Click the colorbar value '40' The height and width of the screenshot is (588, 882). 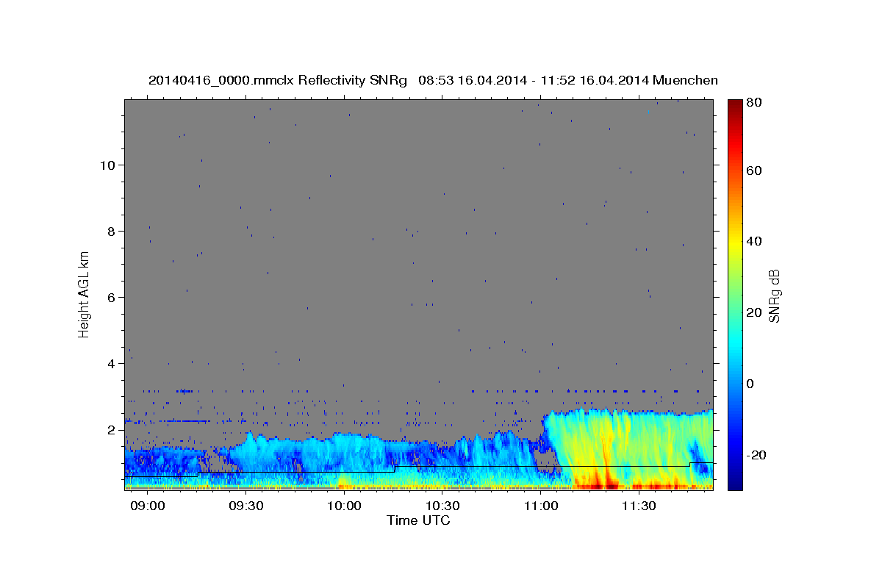[x=754, y=241]
